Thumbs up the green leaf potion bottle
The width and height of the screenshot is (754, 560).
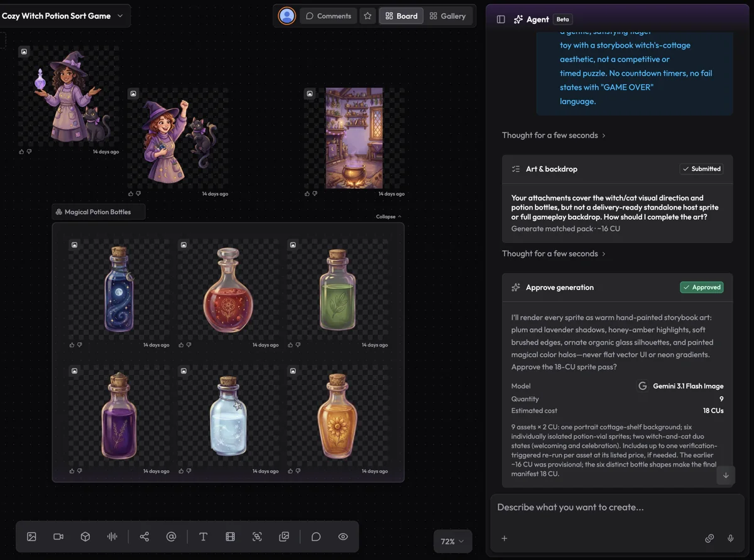pyautogui.click(x=291, y=345)
